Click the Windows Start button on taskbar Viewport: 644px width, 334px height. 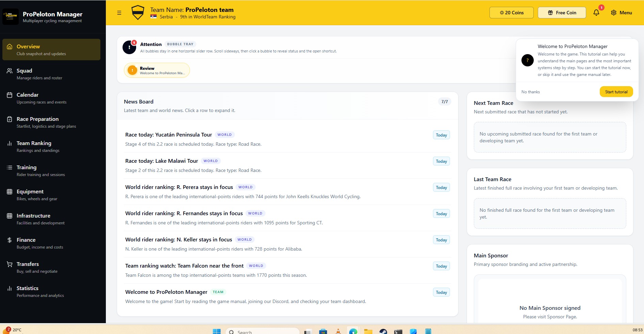[216, 331]
